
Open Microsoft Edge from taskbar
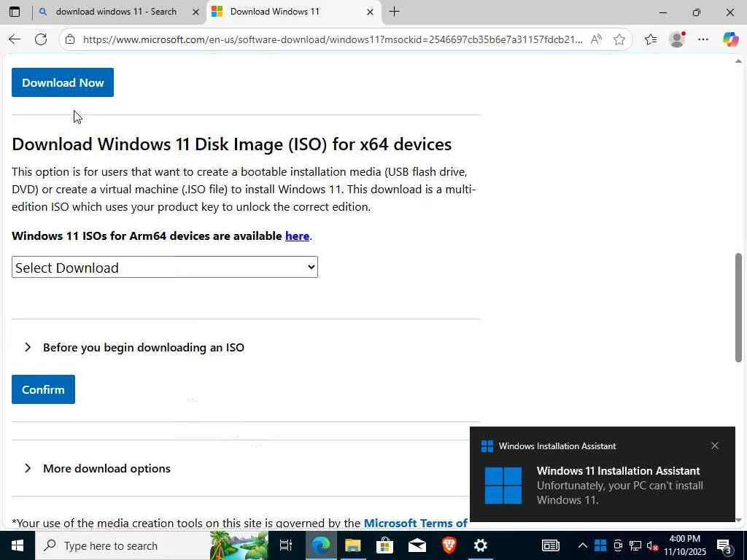(320, 545)
